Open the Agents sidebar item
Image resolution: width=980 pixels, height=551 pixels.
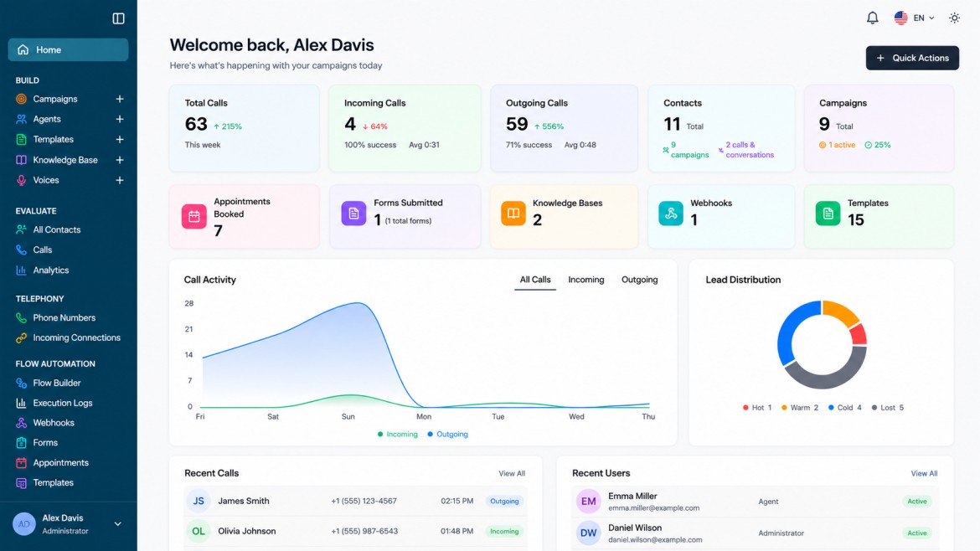pos(46,119)
